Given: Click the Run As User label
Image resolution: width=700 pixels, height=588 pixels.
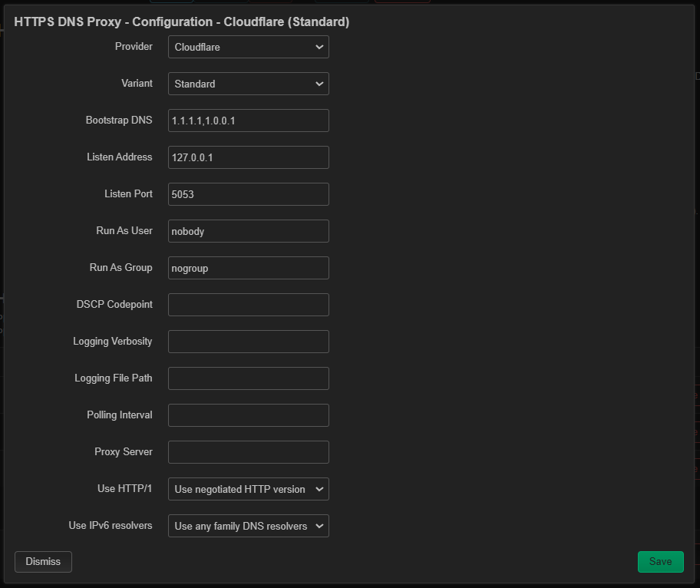Looking at the screenshot, I should point(124,231).
